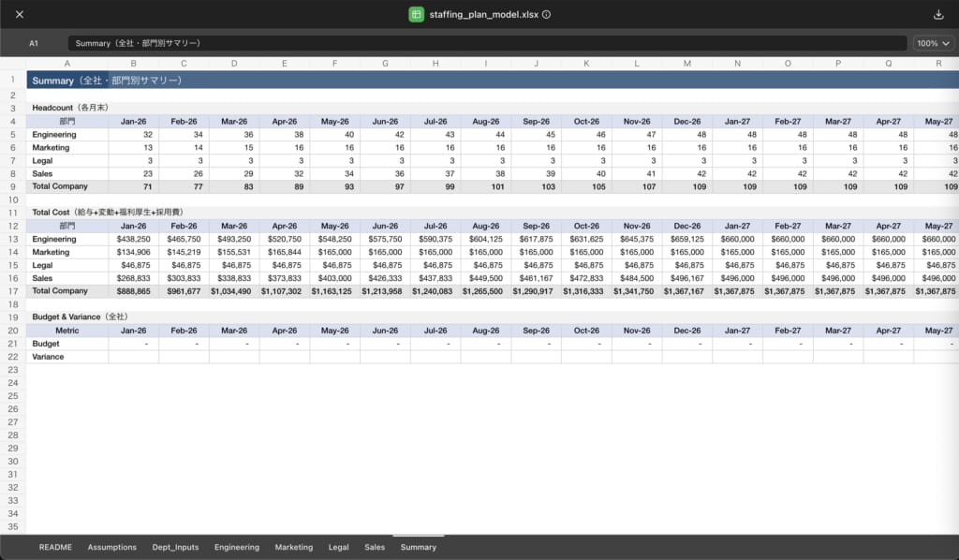Select the Total Company headcount label cell
This screenshot has height=560, width=959.
(x=67, y=186)
